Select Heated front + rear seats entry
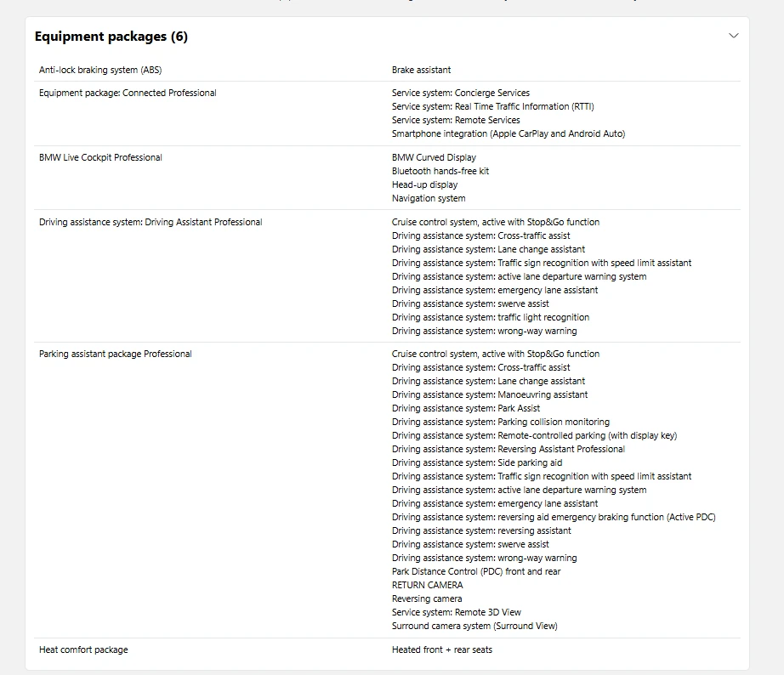784x675 pixels. [442, 650]
